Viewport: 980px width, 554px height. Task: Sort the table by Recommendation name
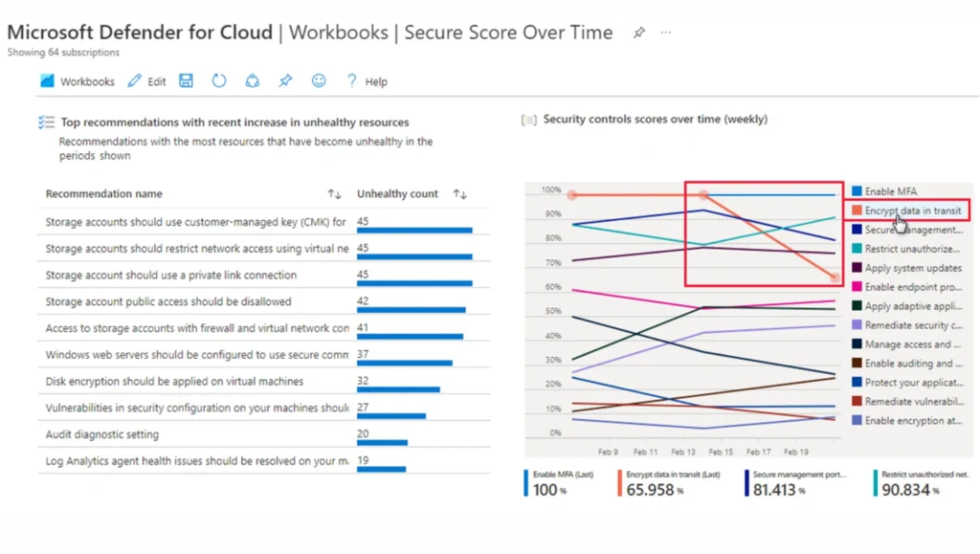coord(334,194)
